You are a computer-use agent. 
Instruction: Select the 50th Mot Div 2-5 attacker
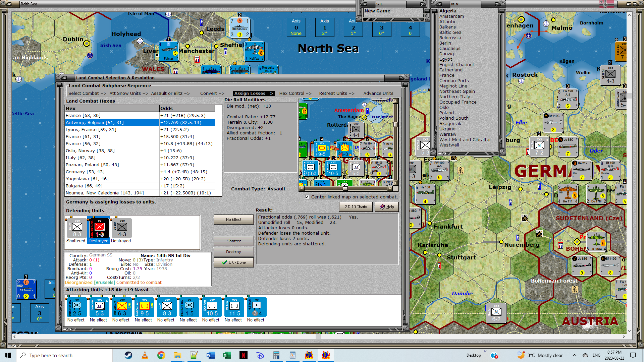pyautogui.click(x=77, y=307)
